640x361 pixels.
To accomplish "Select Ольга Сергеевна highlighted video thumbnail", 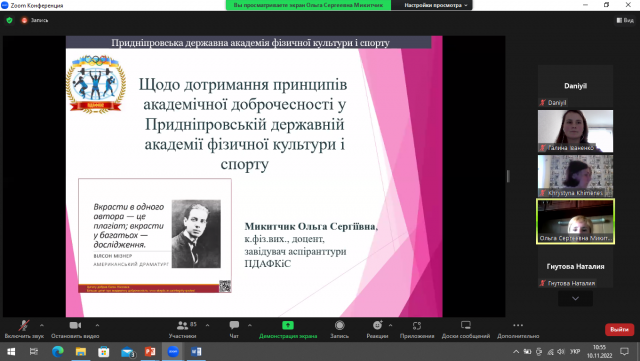I will 575,221.
